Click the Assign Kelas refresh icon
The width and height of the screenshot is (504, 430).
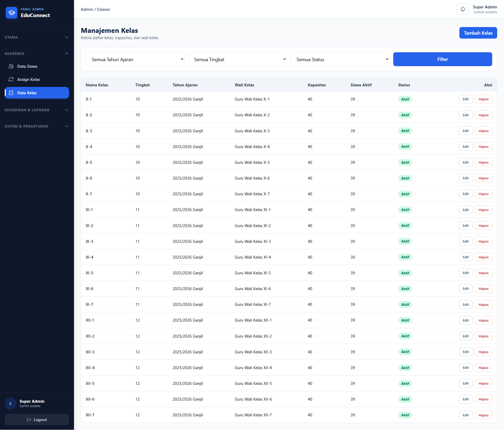coord(11,79)
